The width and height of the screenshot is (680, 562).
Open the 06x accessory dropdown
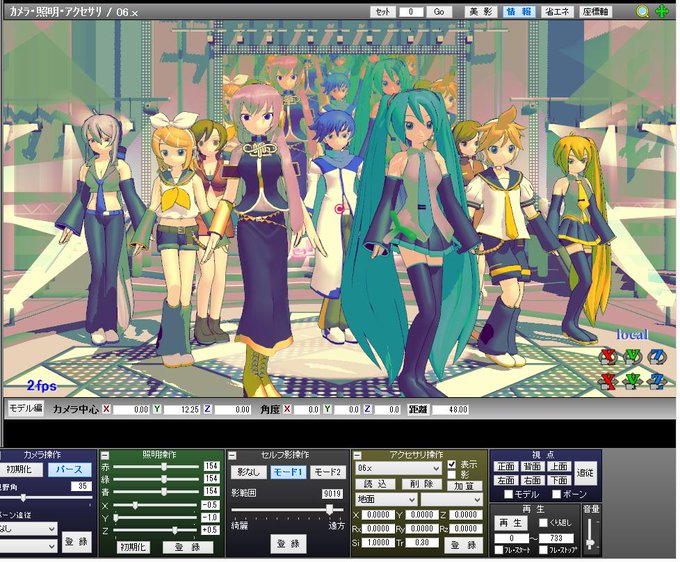pyautogui.click(x=398, y=468)
